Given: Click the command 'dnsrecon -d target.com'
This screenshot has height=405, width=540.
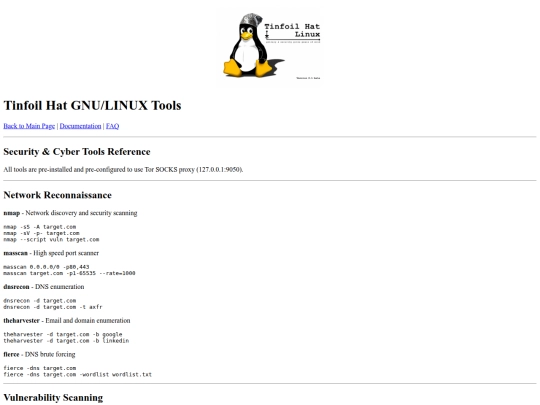Looking at the screenshot, I should point(40,301).
